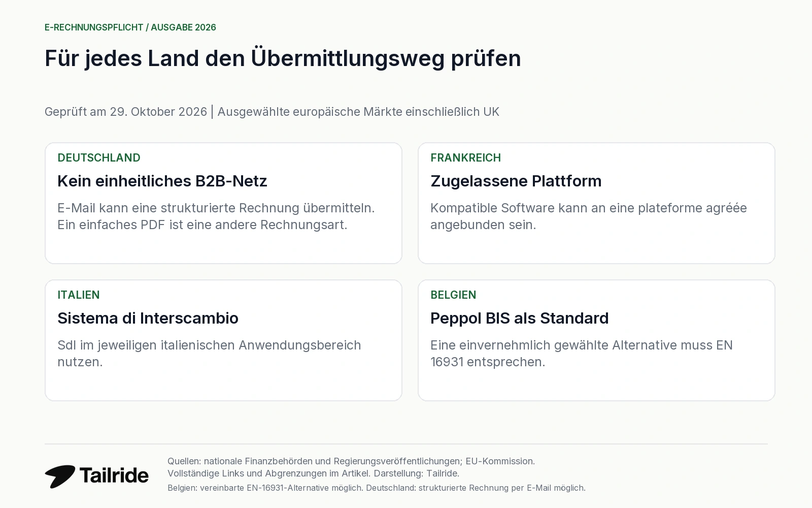The width and height of the screenshot is (812, 508).
Task: Click the 'Quellen: nationale Finanzbehörden' source line
Action: tap(351, 461)
